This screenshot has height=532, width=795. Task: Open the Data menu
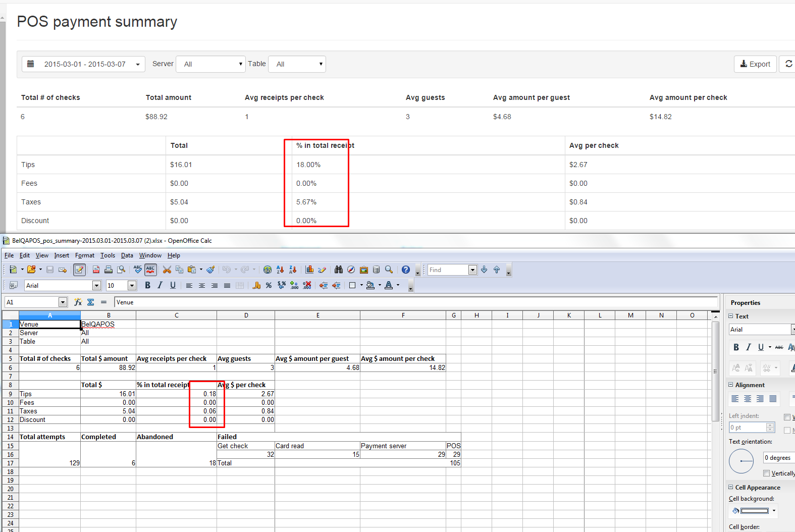click(x=127, y=255)
